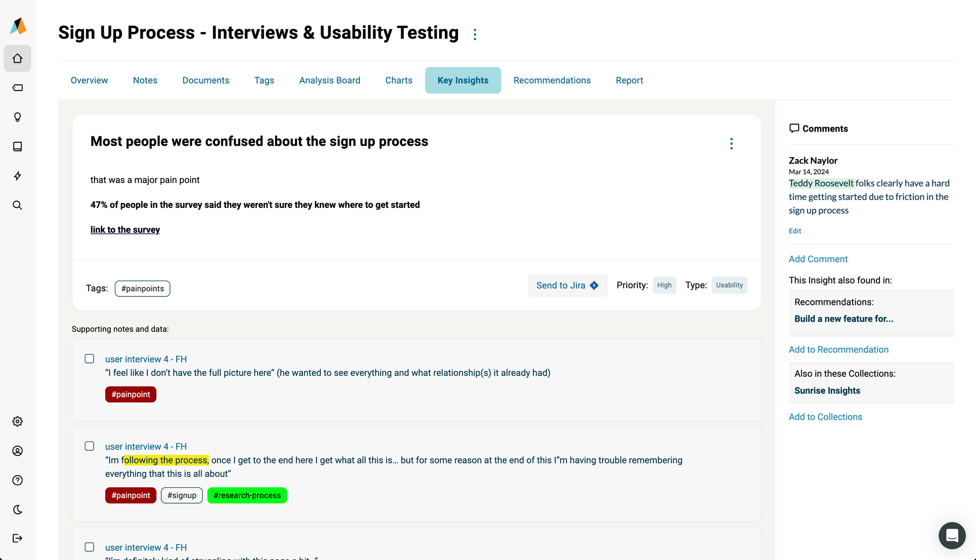Open the chat support bubble
976x560 pixels.
952,536
